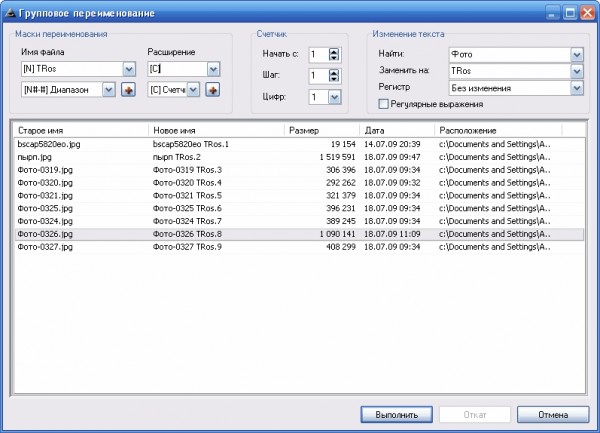The height and width of the screenshot is (433, 600).
Task: Open the Имя файла mask dropdown
Action: pyautogui.click(x=129, y=69)
